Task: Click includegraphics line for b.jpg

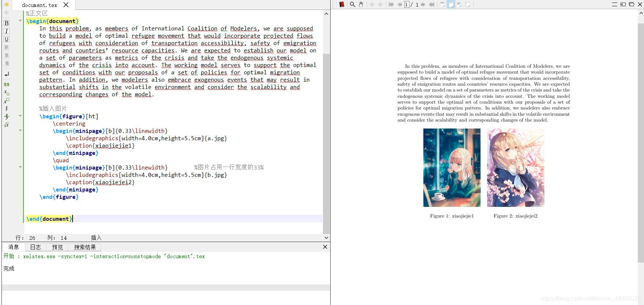Action: tap(147, 175)
